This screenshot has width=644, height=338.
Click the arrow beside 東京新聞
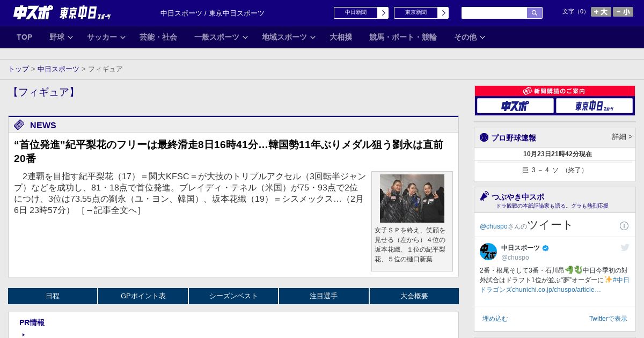[x=443, y=13]
